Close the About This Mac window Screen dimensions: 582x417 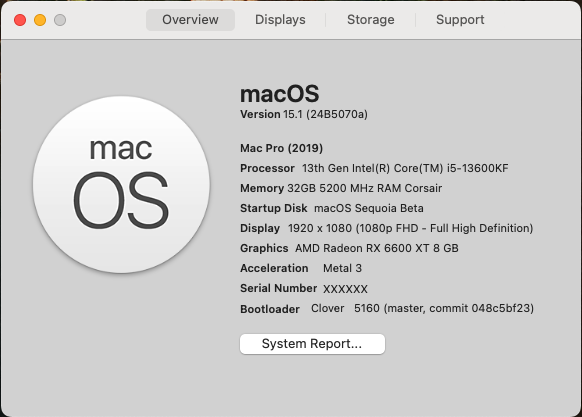tap(20, 20)
